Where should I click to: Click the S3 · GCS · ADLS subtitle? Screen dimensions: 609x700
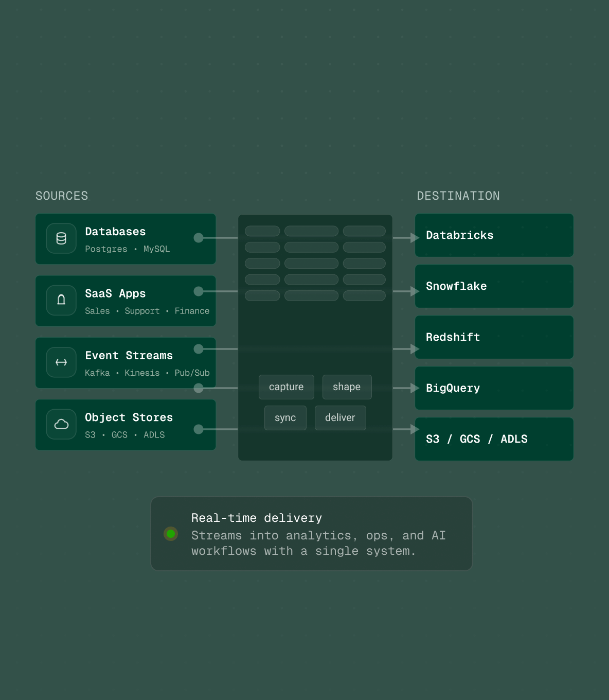click(x=125, y=435)
